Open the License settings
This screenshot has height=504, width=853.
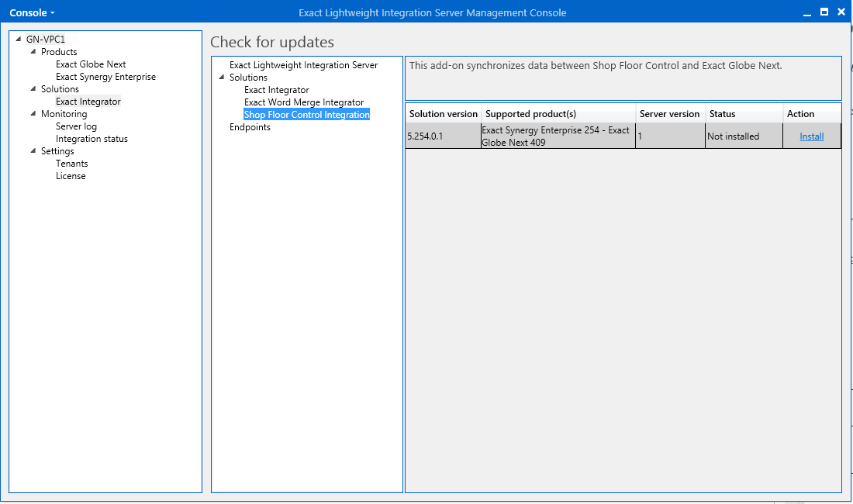71,175
